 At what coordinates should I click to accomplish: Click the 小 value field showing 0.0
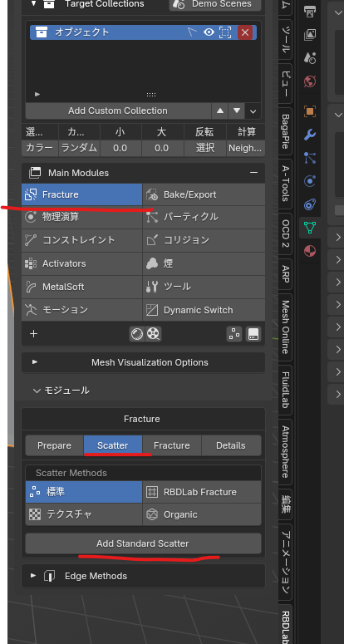(x=120, y=148)
